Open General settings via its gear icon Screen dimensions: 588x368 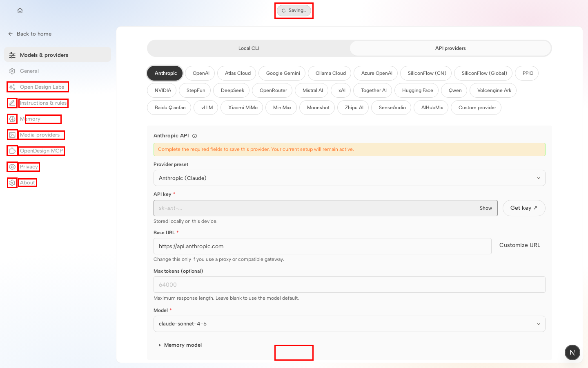coord(12,71)
